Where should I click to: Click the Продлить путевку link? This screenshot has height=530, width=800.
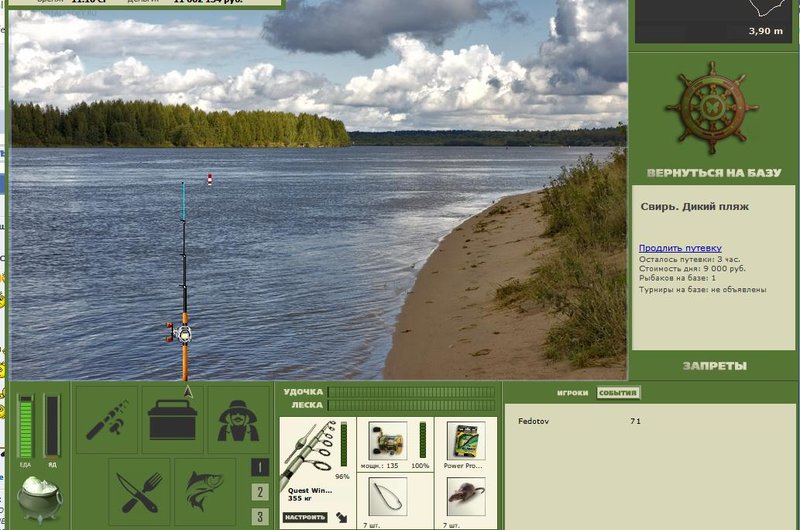(x=680, y=248)
